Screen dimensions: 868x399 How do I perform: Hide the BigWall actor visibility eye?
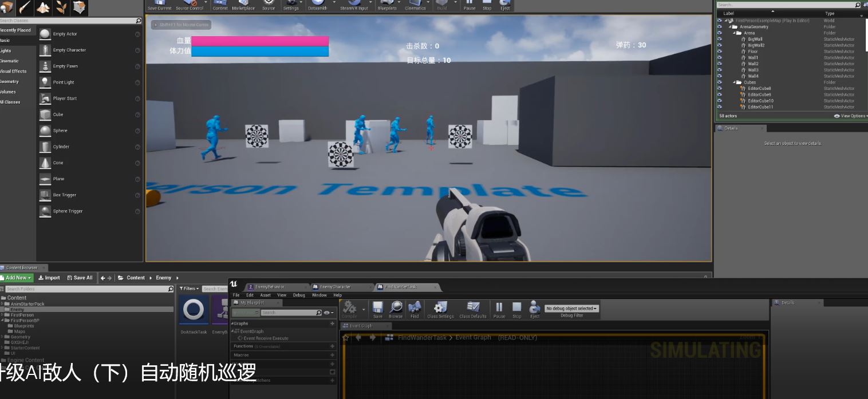(720, 39)
